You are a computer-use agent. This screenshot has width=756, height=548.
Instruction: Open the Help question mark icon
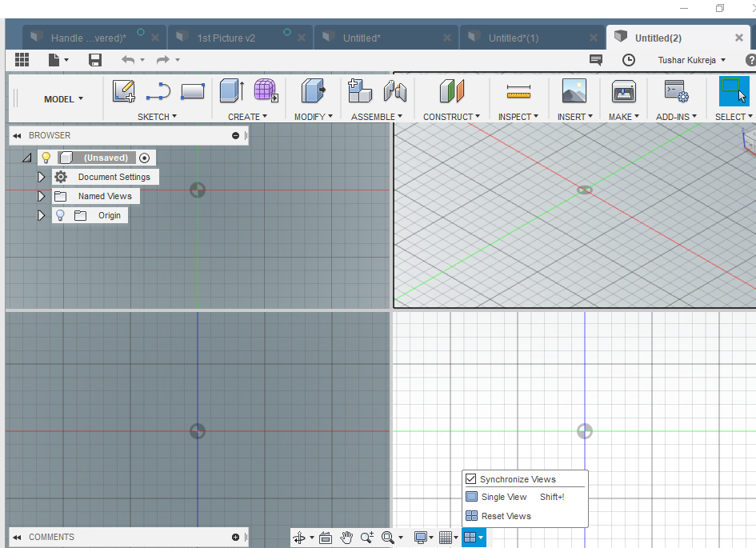pos(750,60)
